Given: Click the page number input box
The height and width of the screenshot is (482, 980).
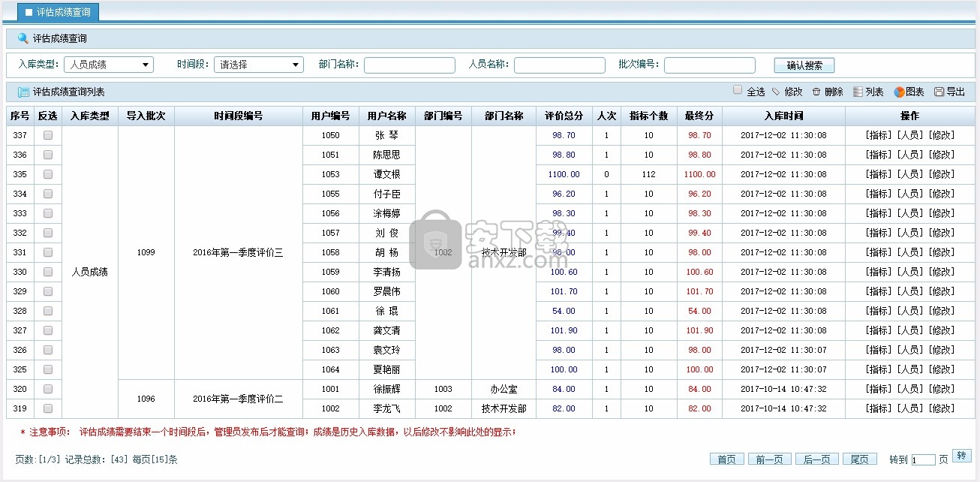Looking at the screenshot, I should tap(924, 460).
